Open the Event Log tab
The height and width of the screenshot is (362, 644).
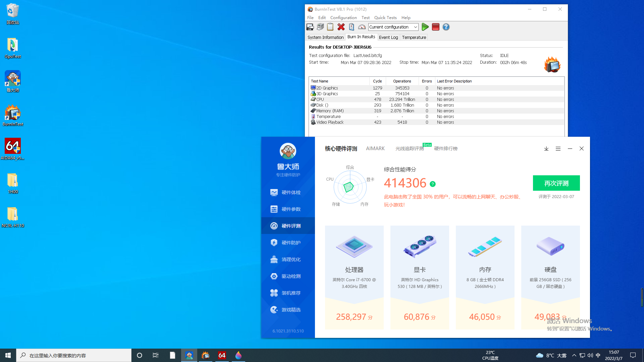pyautogui.click(x=388, y=37)
